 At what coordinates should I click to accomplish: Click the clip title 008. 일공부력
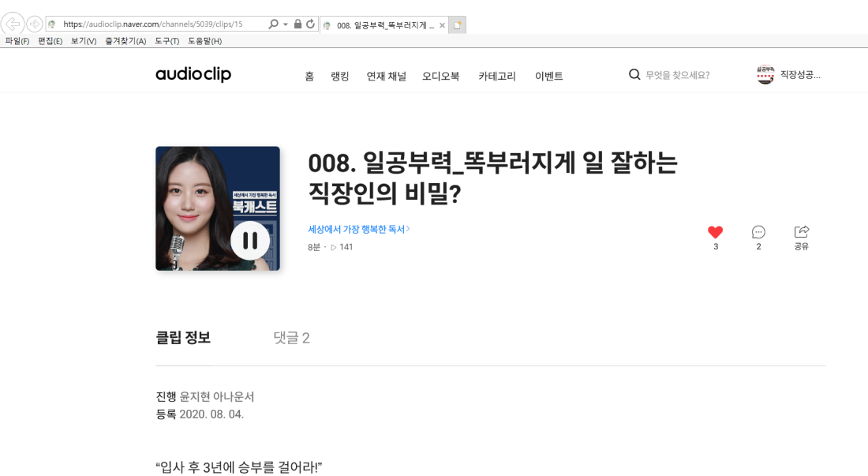(x=492, y=178)
